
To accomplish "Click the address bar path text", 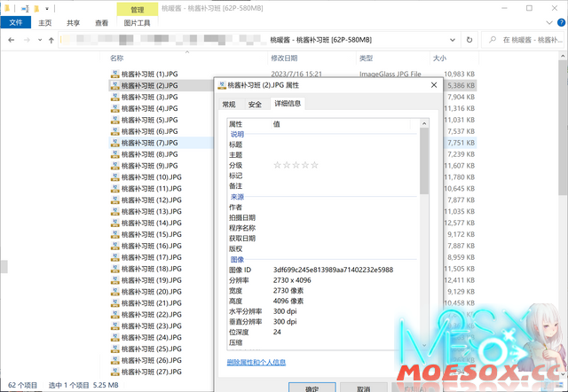I will 320,40.
